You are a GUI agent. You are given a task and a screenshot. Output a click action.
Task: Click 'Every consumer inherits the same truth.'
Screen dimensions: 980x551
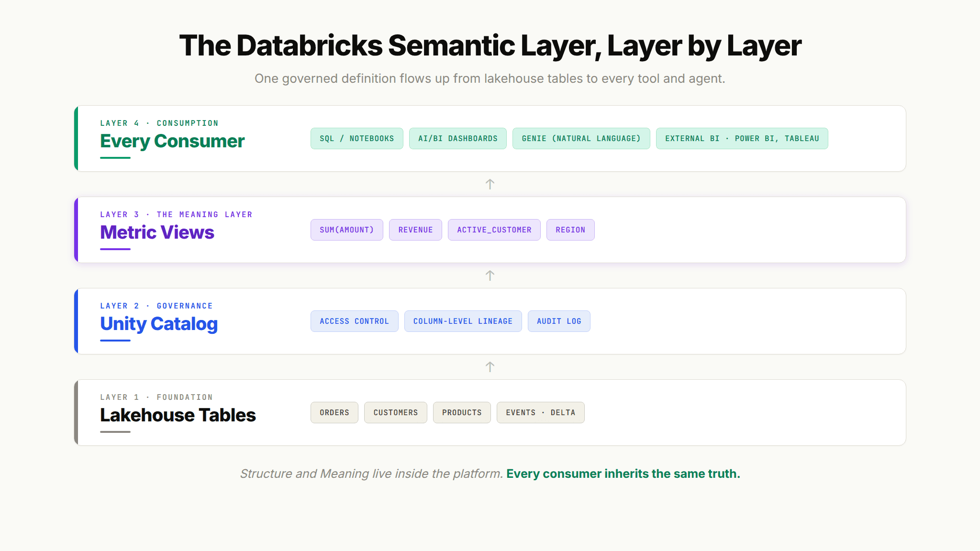pos(623,474)
